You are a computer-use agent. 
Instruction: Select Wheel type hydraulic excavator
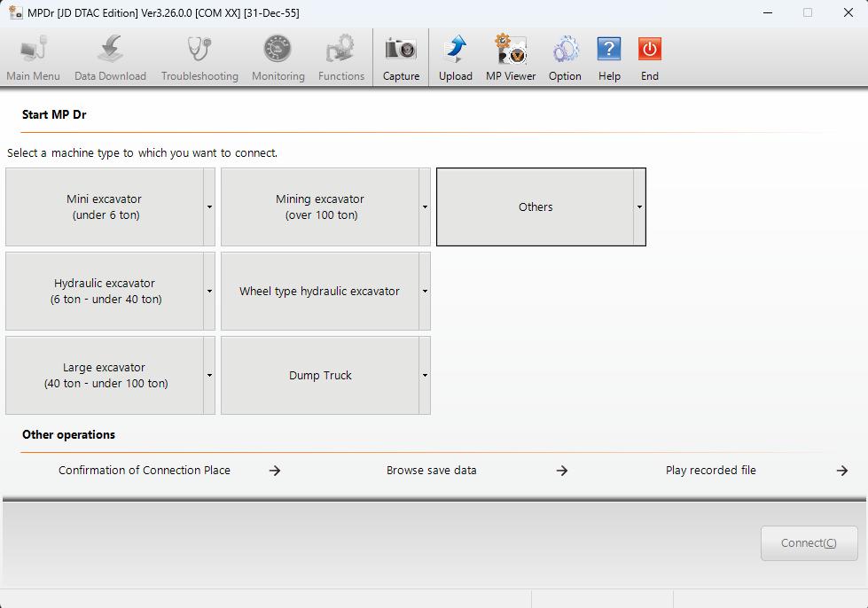pos(320,291)
